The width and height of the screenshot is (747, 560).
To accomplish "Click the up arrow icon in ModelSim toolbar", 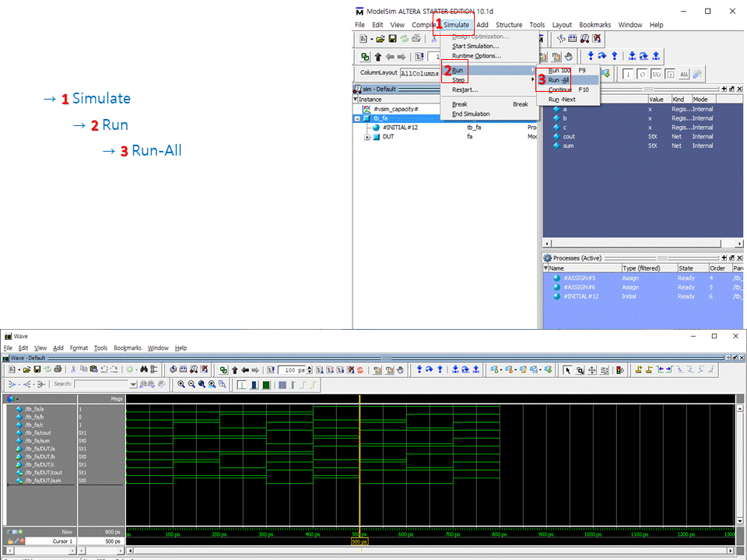I will (x=378, y=57).
